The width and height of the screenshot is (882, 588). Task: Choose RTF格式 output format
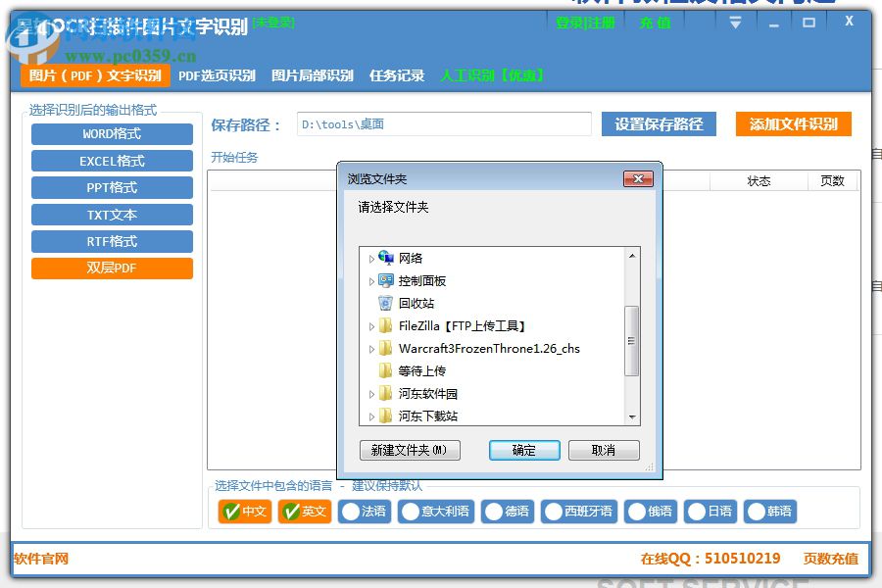[x=112, y=241]
